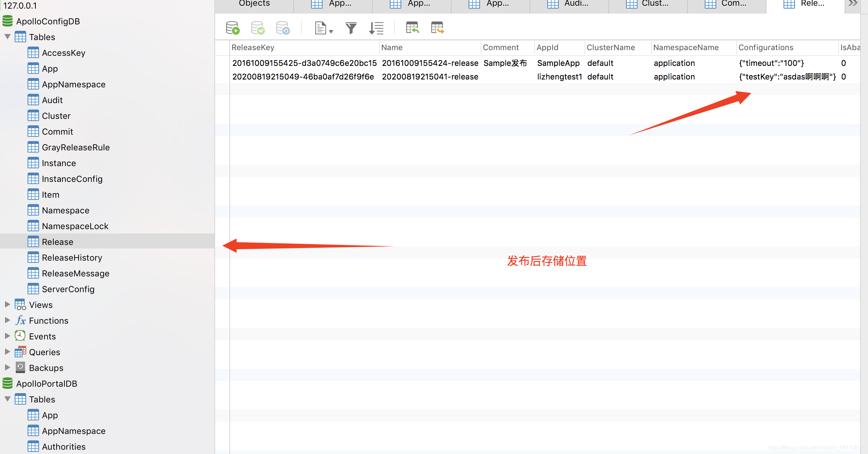The image size is (868, 454).
Task: Click the Namespace table icon
Action: (33, 210)
